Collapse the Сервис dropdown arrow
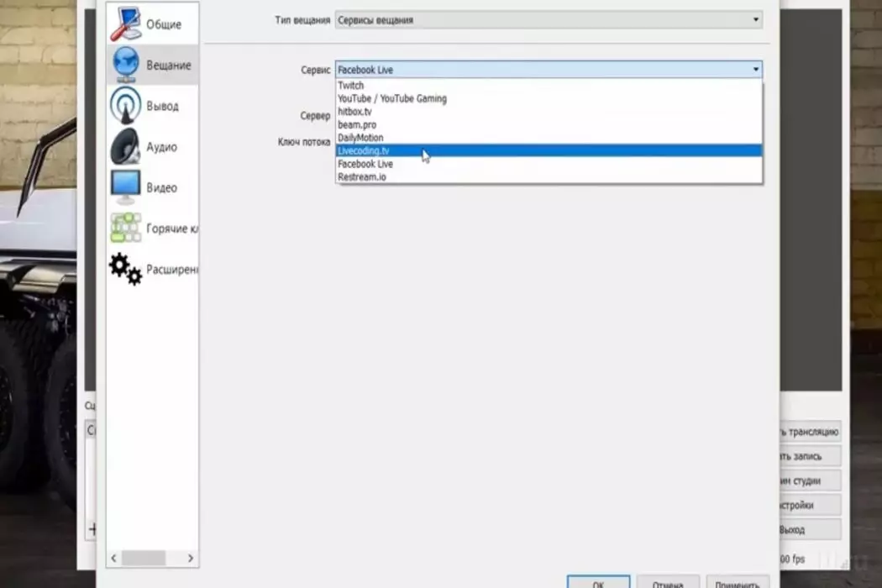Viewport: 882px width, 588px height. (x=755, y=69)
